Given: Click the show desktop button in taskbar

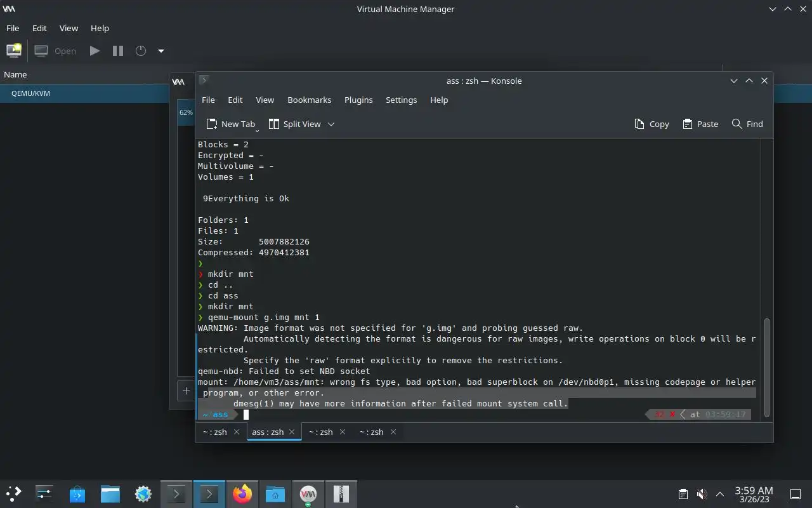Looking at the screenshot, I should click(795, 494).
